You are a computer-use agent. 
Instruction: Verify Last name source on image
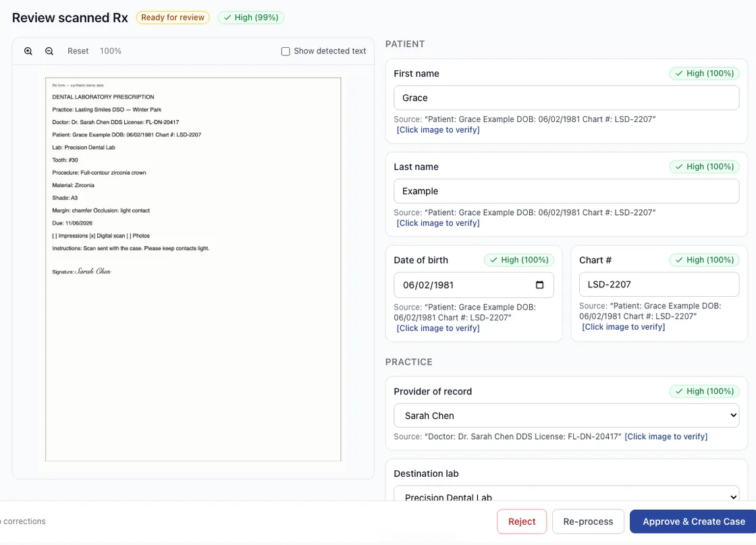[x=438, y=223]
